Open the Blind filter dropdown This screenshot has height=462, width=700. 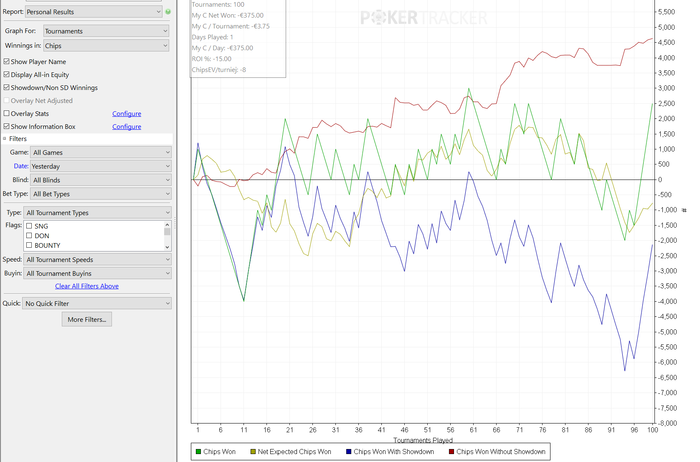(x=101, y=180)
